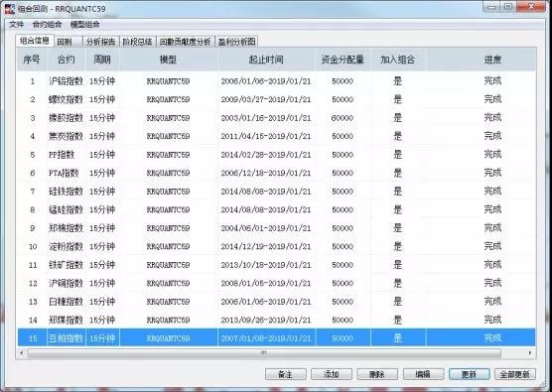Select the 焦炭指数 row
The width and height of the screenshot is (552, 392).
(x=276, y=136)
